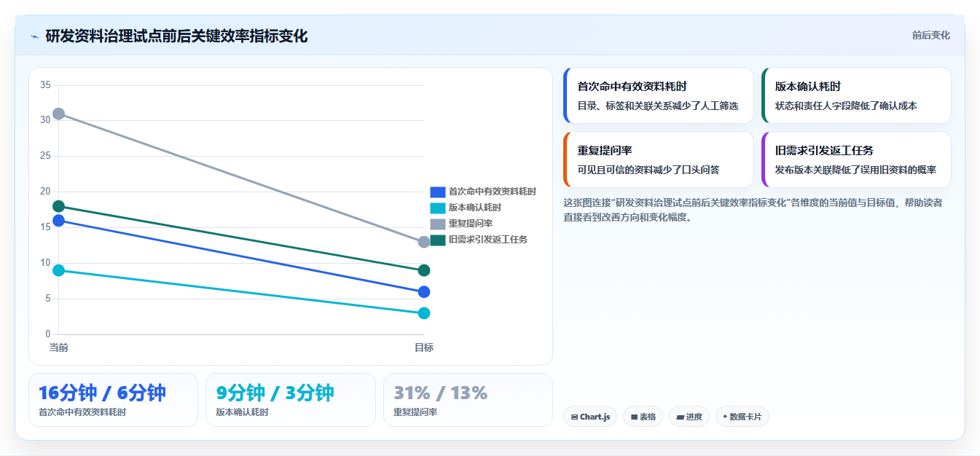The image size is (980, 456).
Task: Click the icon in the 表格 chip
Action: tap(634, 417)
